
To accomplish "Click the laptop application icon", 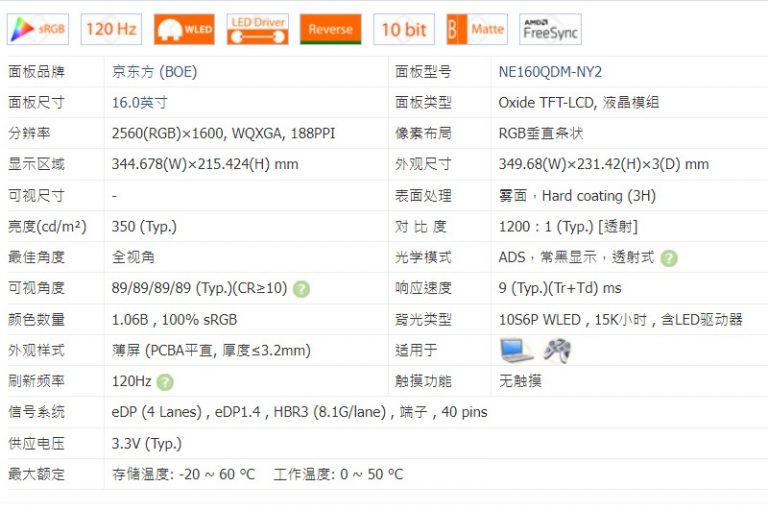I will [x=517, y=350].
